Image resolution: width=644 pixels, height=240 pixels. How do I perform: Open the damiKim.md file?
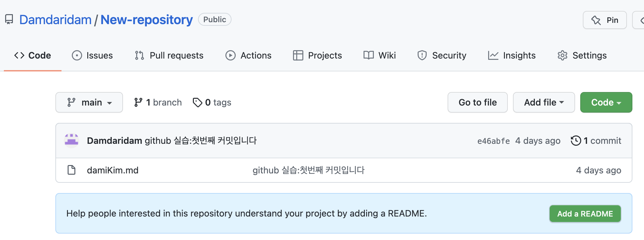pyautogui.click(x=113, y=170)
